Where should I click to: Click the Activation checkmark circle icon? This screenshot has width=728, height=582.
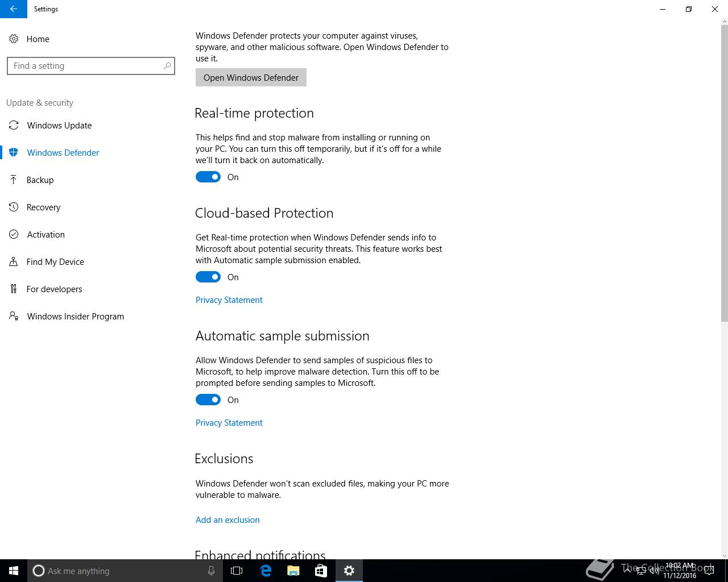coord(14,234)
